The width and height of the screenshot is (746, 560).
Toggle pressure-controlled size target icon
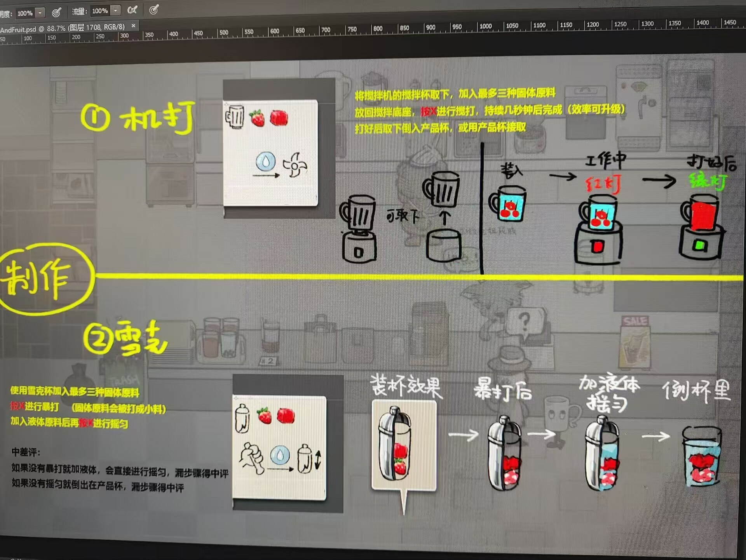click(154, 9)
